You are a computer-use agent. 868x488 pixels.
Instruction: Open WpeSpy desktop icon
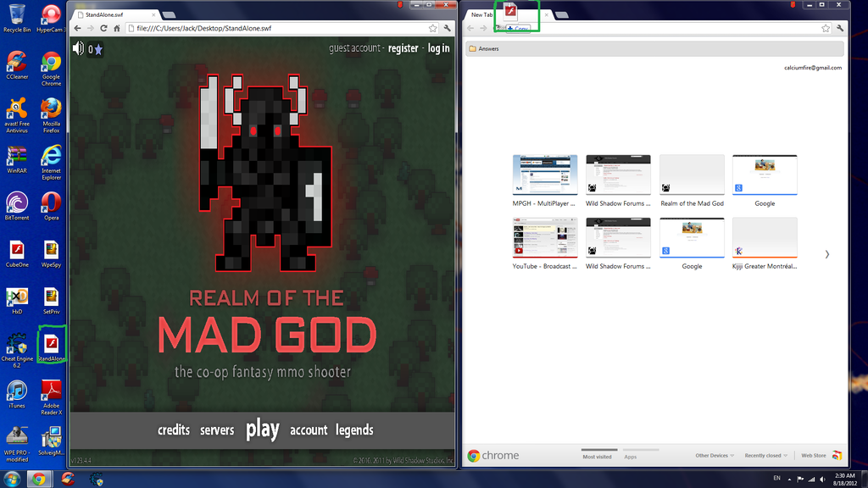coord(51,253)
